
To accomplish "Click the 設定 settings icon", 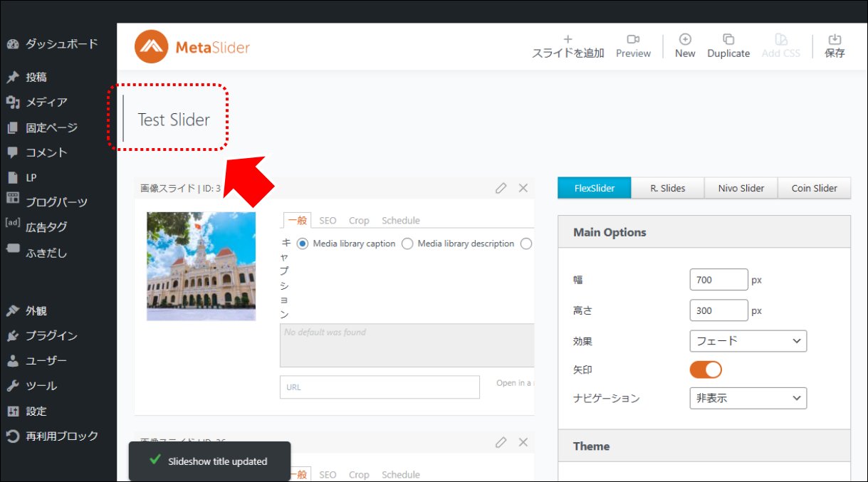I will 12,412.
